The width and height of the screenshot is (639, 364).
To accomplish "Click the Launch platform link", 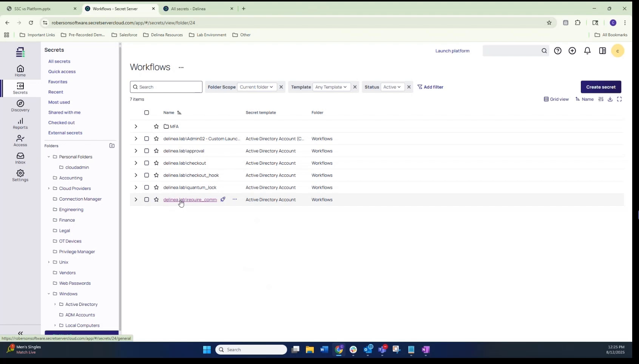I will (452, 51).
